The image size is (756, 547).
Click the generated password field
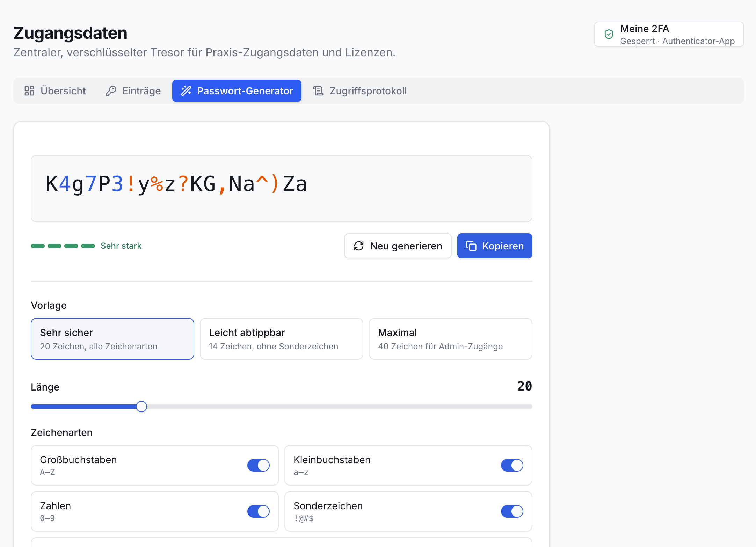[x=282, y=189]
